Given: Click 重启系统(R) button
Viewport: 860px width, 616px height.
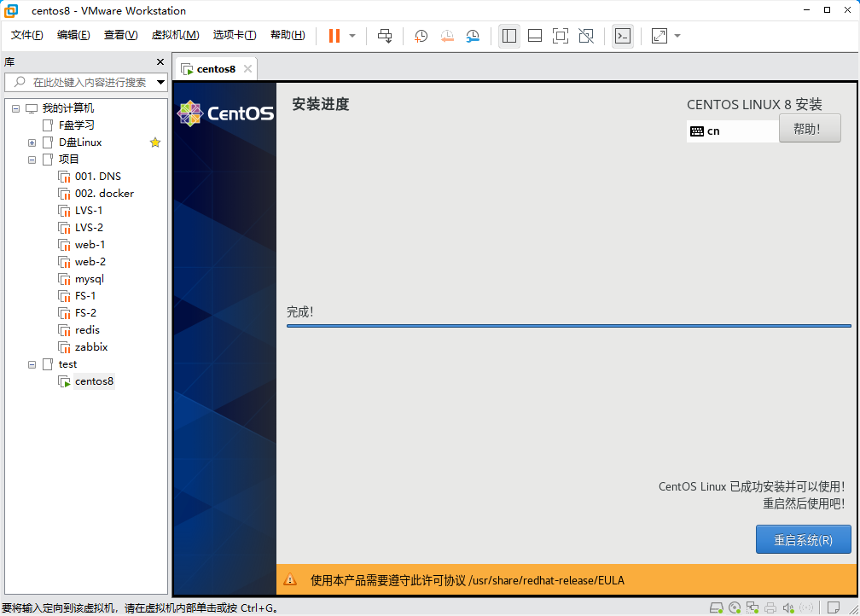Looking at the screenshot, I should (803, 540).
